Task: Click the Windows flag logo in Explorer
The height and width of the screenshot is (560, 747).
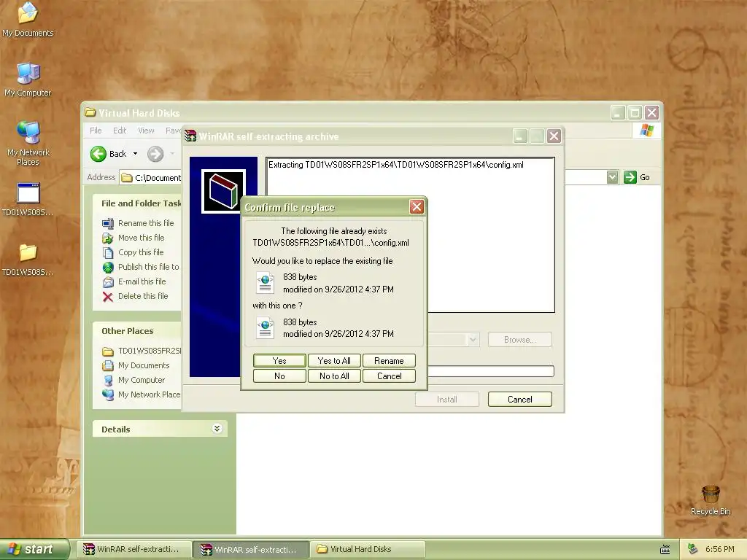Action: (646, 131)
